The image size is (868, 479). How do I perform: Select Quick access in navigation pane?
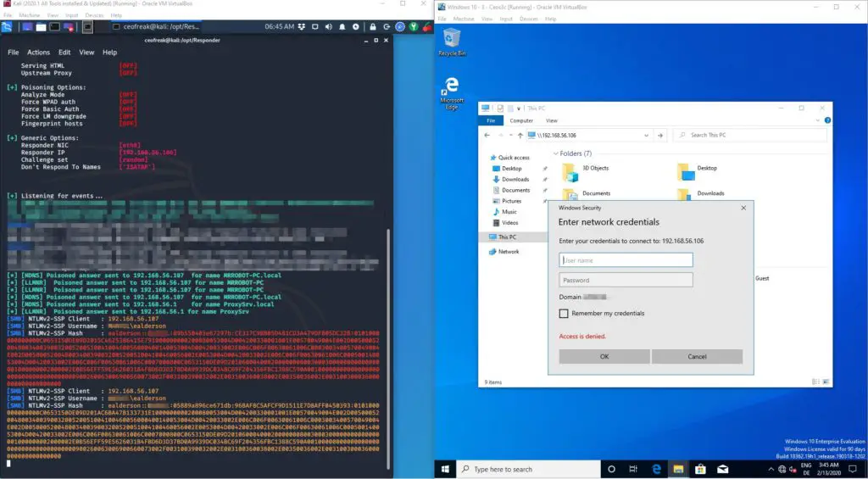pos(509,158)
